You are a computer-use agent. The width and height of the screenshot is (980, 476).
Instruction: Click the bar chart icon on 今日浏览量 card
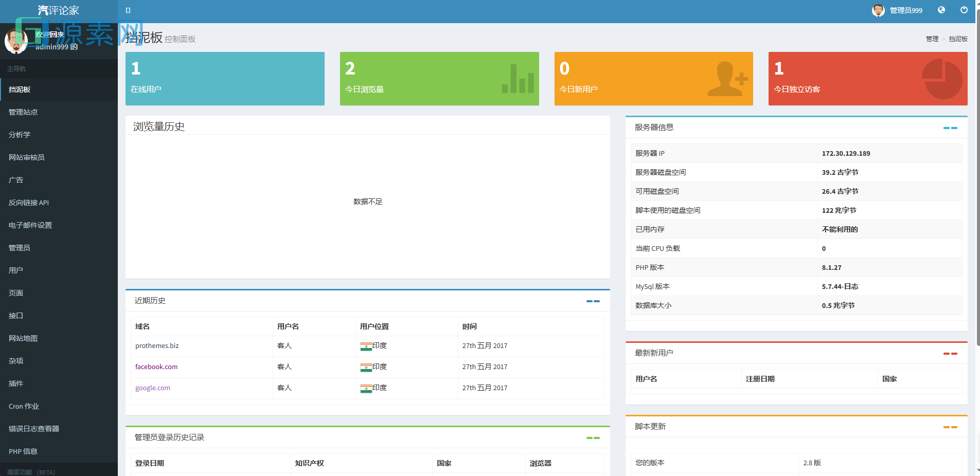517,79
